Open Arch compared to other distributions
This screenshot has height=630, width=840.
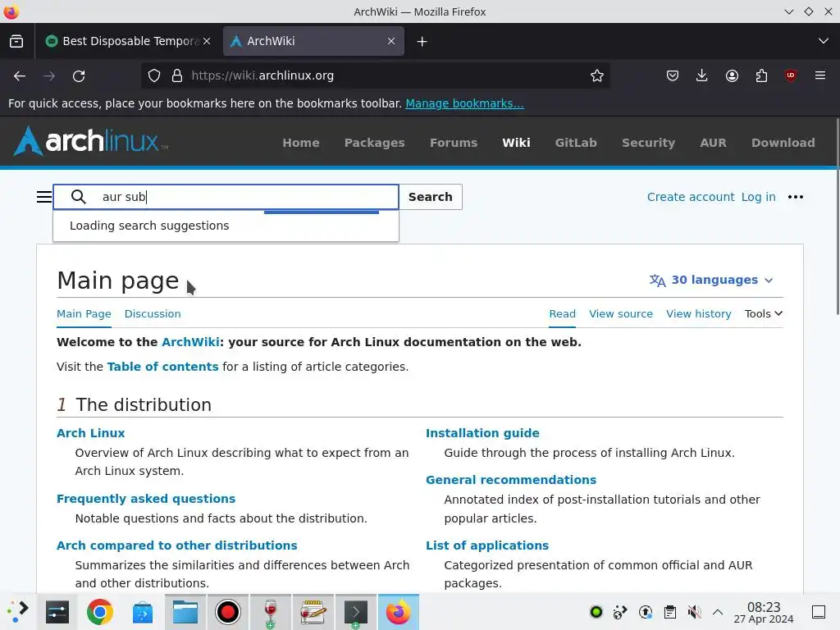177,546
